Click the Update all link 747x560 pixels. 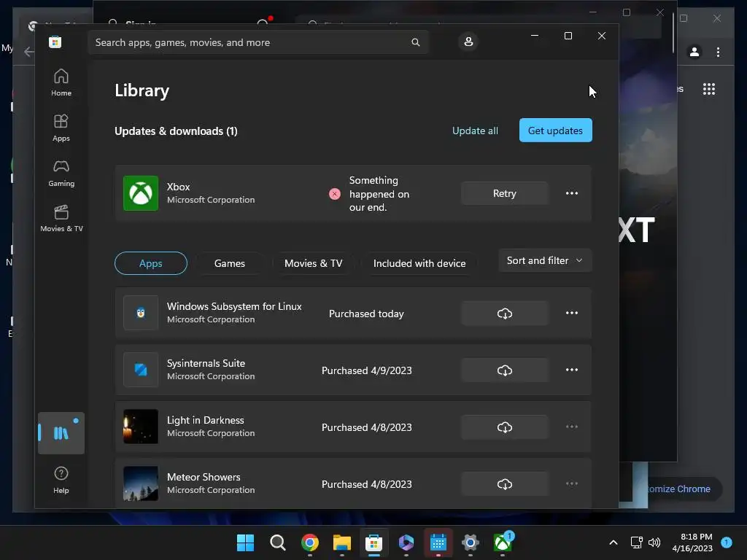475,131
